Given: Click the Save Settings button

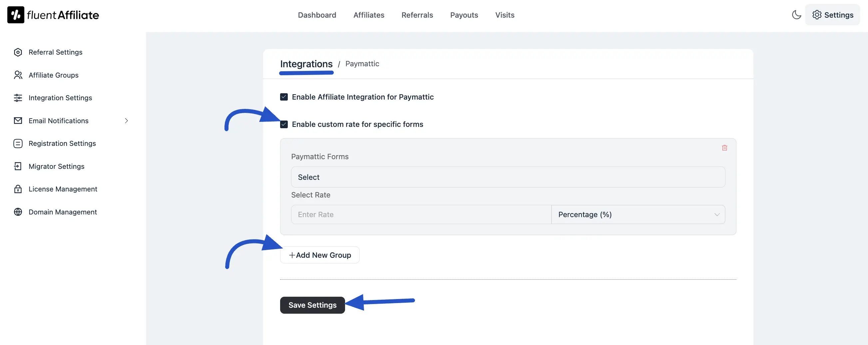Looking at the screenshot, I should point(312,305).
